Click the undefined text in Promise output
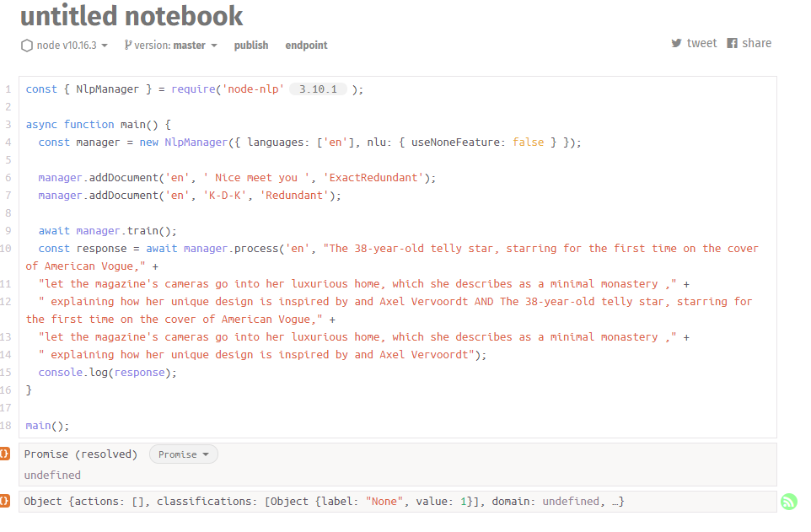Image resolution: width=811 pixels, height=532 pixels. [52, 475]
